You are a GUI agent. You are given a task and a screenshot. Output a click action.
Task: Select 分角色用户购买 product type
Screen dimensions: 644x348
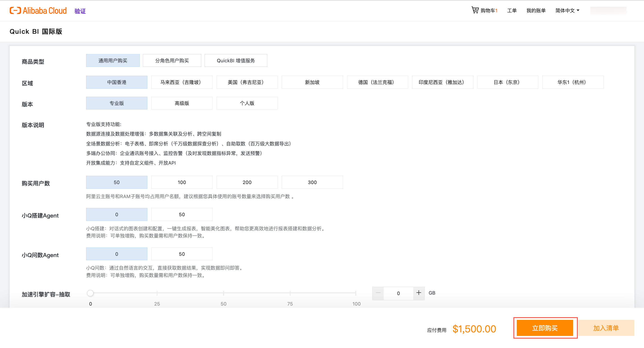(x=172, y=60)
